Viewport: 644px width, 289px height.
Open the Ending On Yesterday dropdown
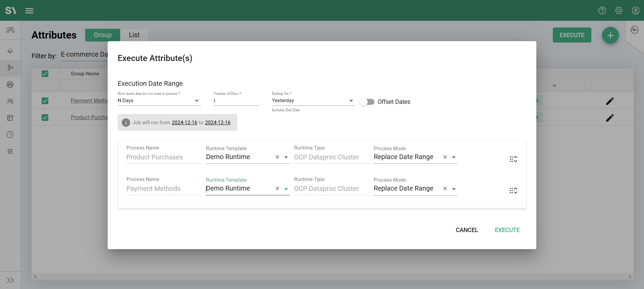(x=313, y=101)
